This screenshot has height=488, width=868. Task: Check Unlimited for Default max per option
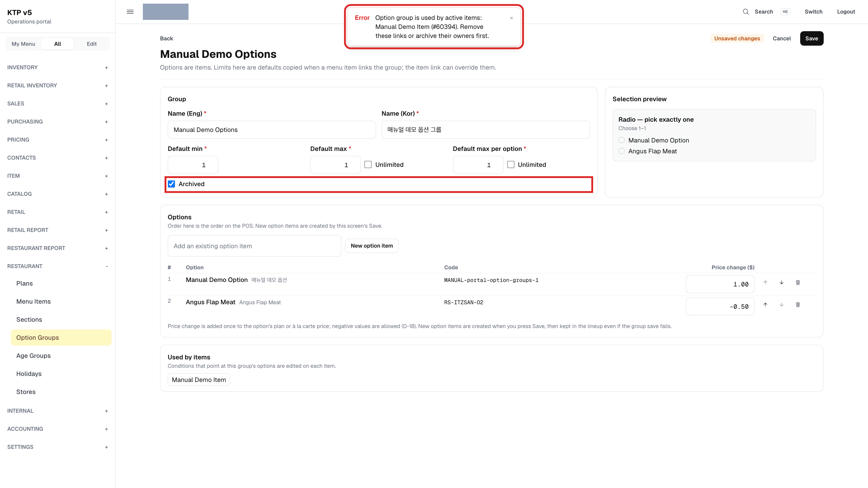point(511,165)
